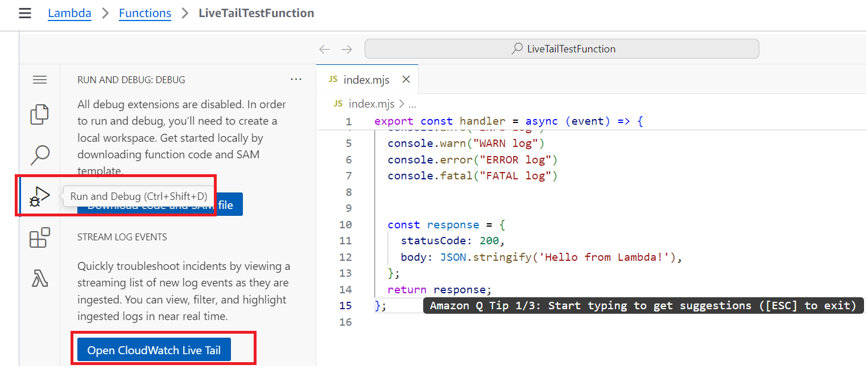
Task: Click the return response; code line
Action: [x=440, y=289]
